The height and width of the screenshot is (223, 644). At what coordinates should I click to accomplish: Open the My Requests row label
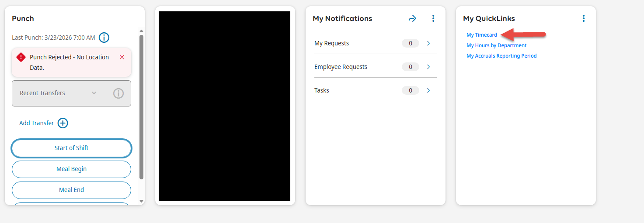click(332, 43)
